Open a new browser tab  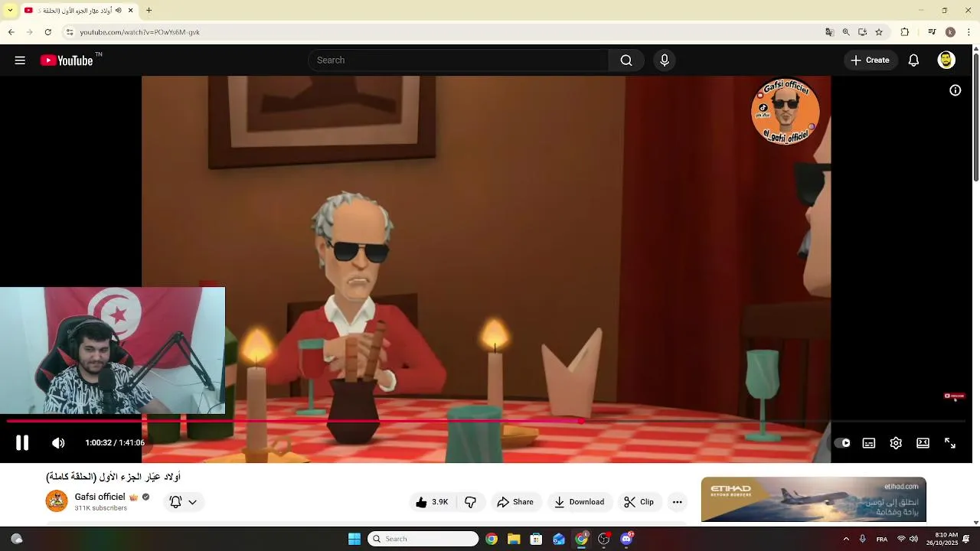pos(149,11)
